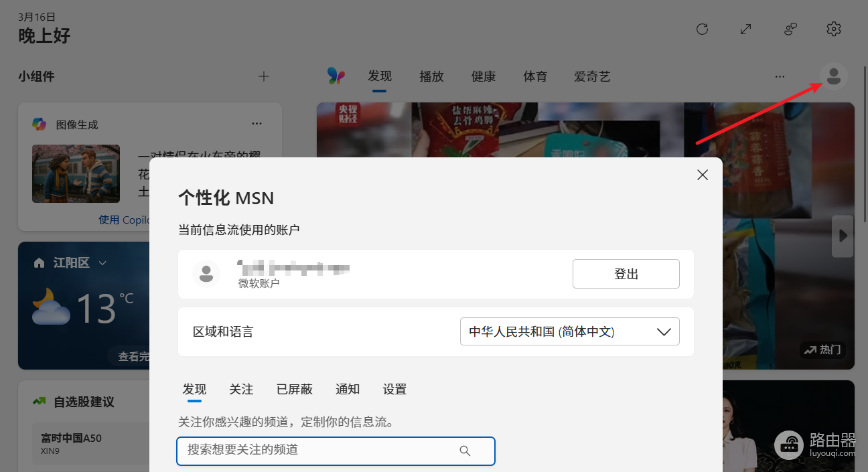Click the 登出 sign out button
868x472 pixels.
click(626, 274)
